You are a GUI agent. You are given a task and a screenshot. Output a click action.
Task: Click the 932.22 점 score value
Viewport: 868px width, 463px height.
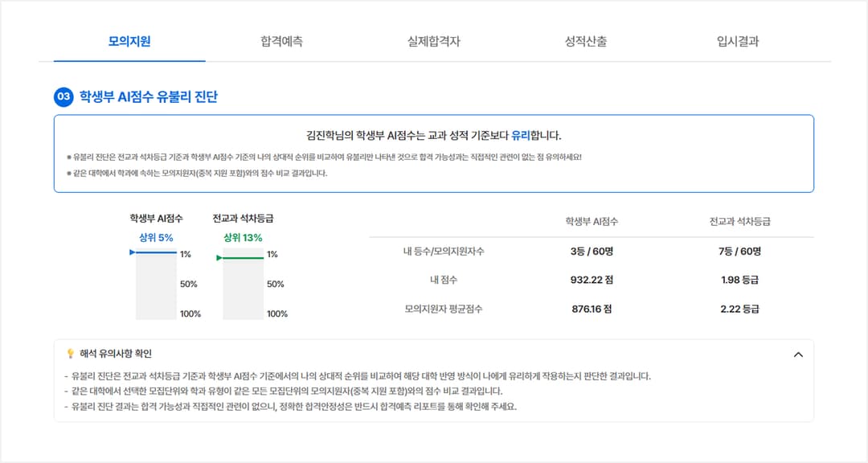pos(592,281)
